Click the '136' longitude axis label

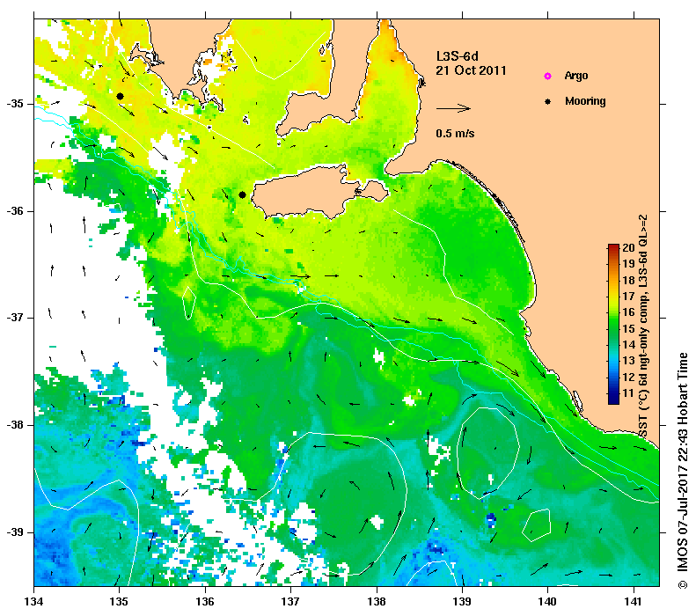(x=205, y=602)
